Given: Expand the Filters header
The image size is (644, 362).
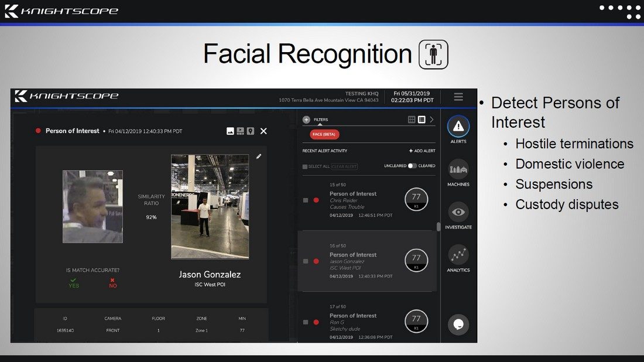Looking at the screenshot, I should 321,119.
